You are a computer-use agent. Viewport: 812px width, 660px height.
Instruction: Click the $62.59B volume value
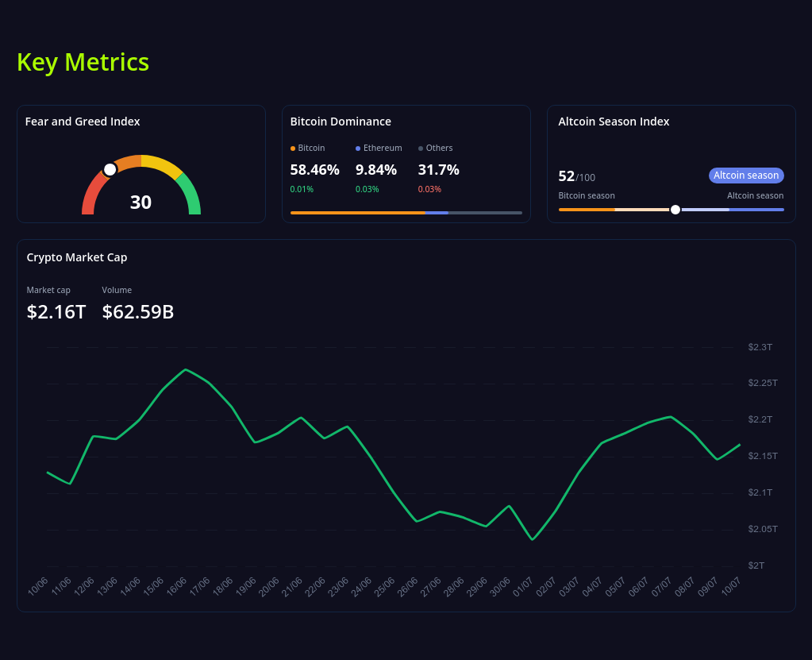coord(138,312)
